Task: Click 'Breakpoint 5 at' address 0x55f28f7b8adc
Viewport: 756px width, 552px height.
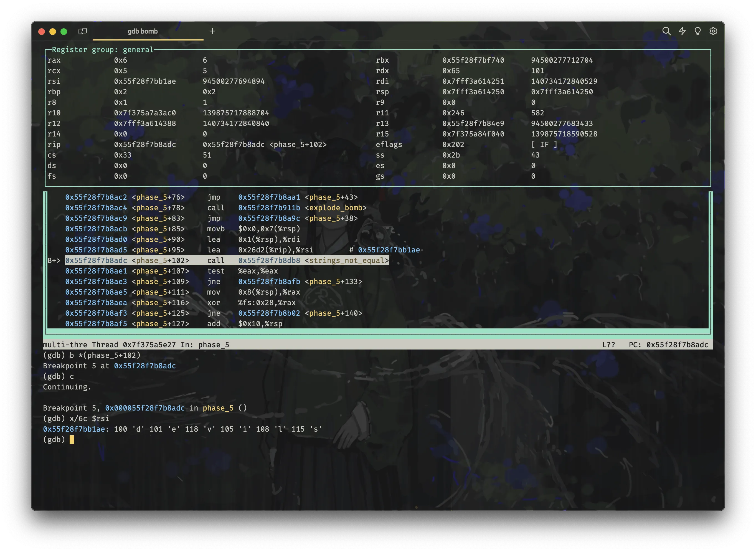Action: (145, 366)
